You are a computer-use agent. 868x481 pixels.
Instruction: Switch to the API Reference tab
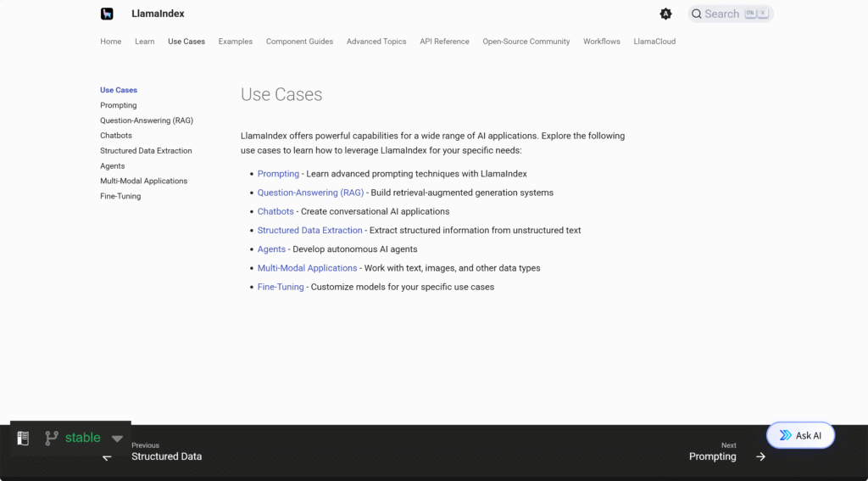(x=444, y=42)
